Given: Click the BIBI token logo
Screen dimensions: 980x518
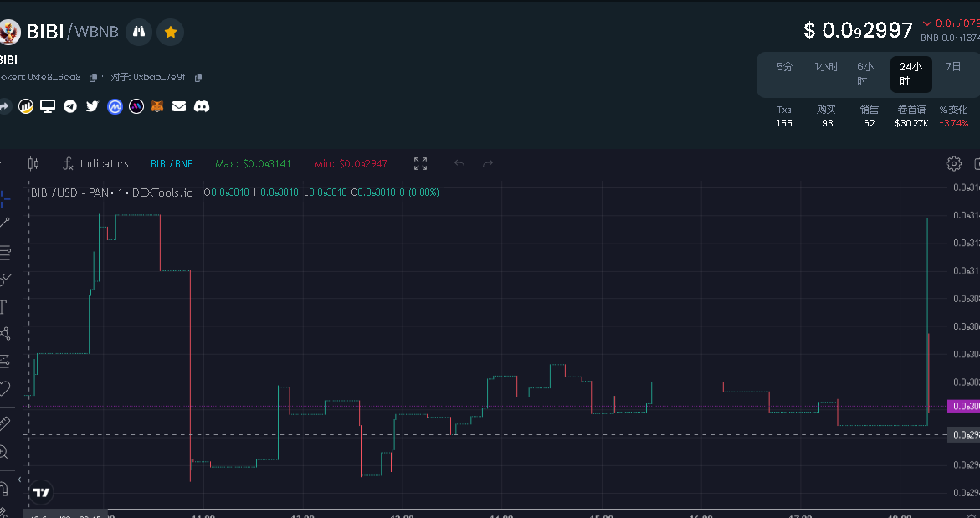Looking at the screenshot, I should coord(8,32).
